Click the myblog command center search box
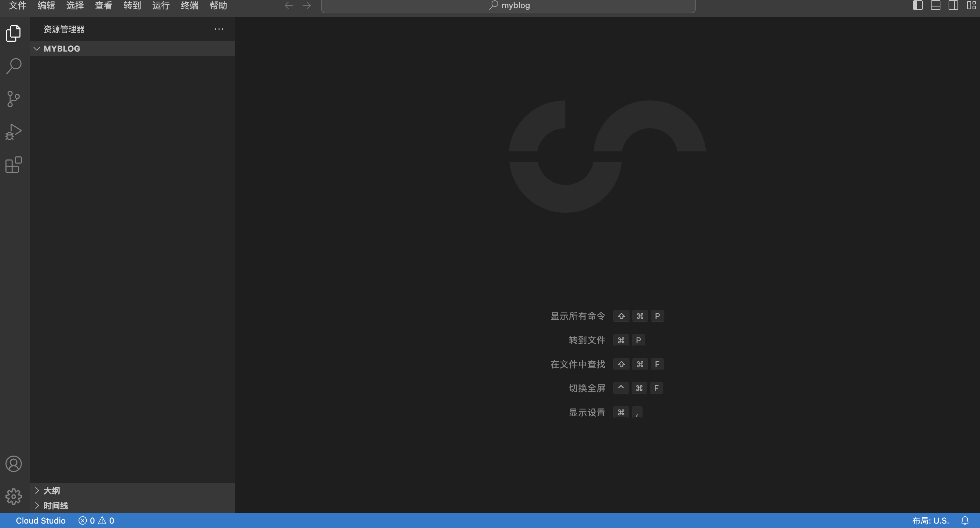This screenshot has height=528, width=980. (x=508, y=5)
